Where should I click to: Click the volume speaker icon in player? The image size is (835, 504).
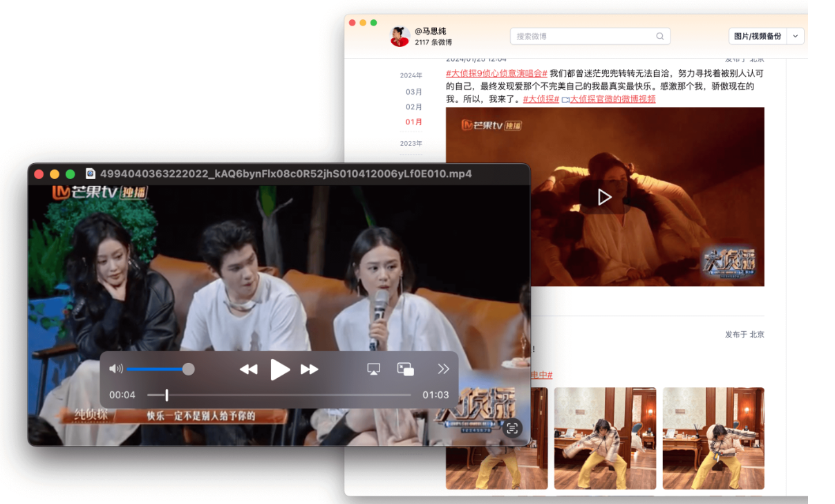[x=116, y=369]
